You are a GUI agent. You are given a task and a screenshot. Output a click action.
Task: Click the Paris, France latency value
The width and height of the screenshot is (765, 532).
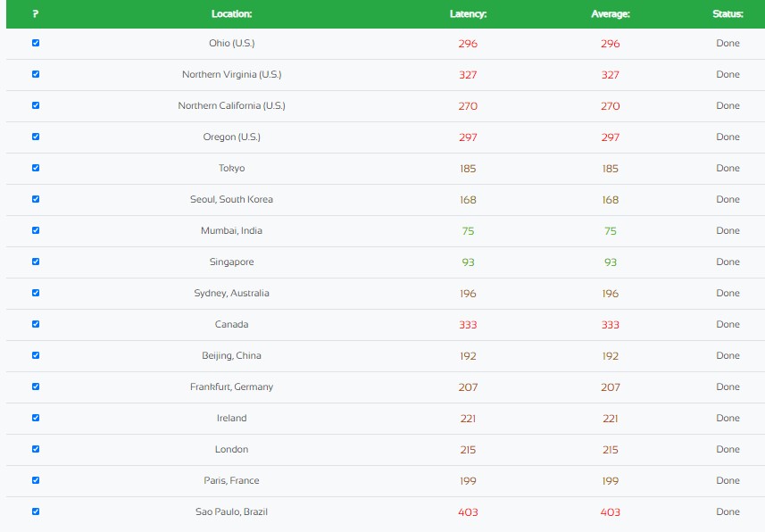[x=468, y=481]
